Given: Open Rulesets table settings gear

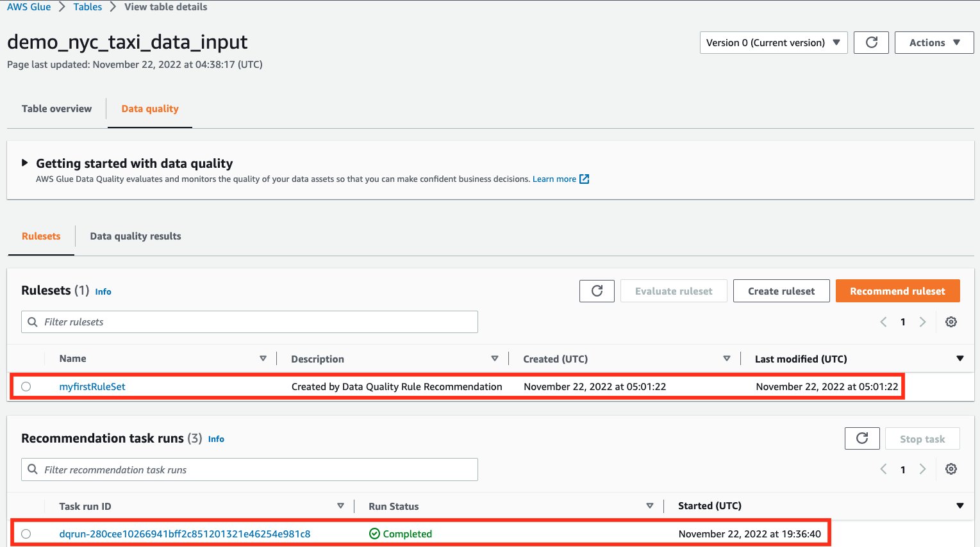Looking at the screenshot, I should tap(951, 322).
